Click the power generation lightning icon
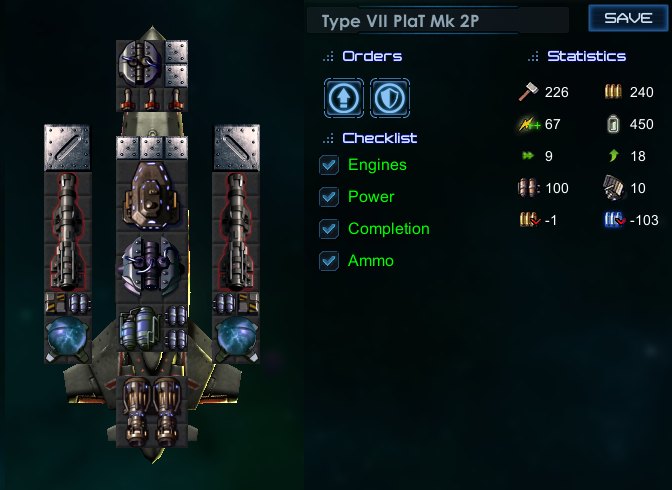 [x=529, y=124]
